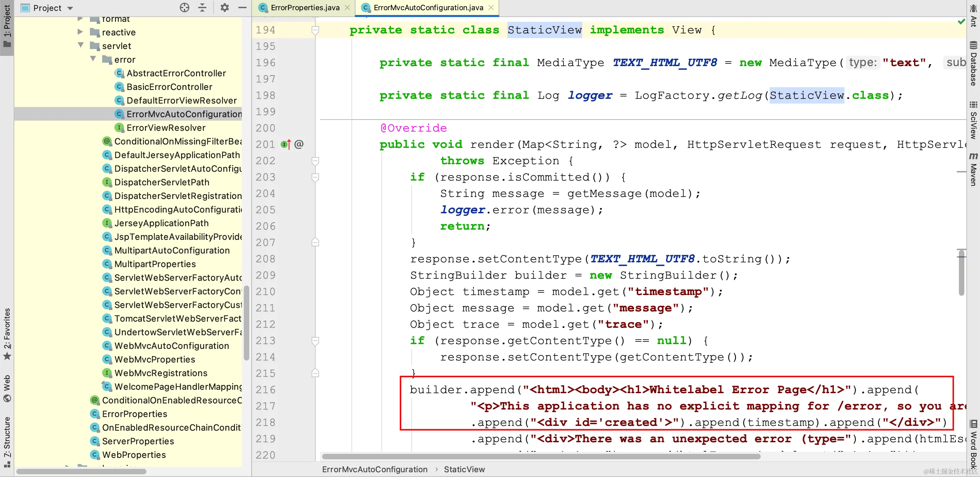The height and width of the screenshot is (477, 980).
Task: Open the Z: Structure tool window
Action: coord(7,442)
